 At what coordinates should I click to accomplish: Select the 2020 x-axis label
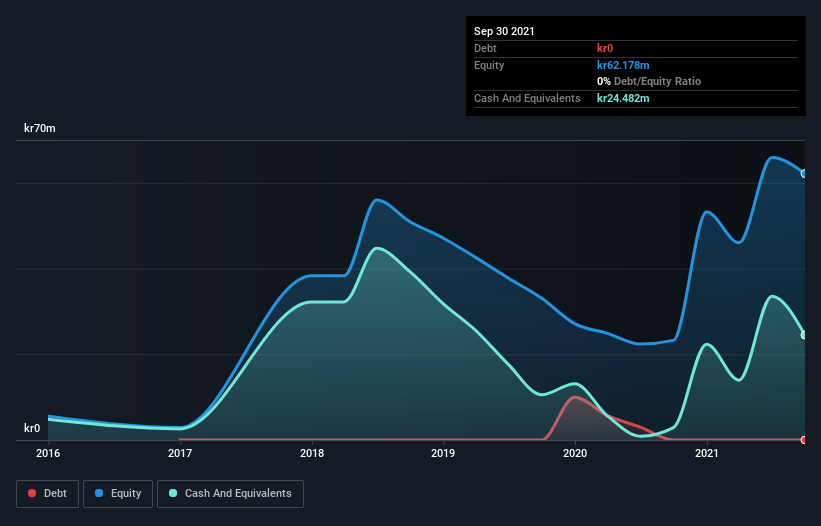[575, 453]
